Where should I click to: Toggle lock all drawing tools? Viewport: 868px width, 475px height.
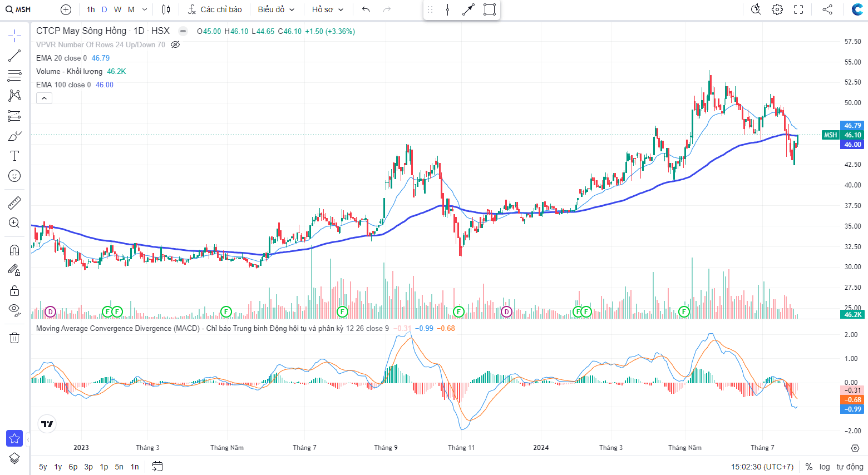point(14,290)
